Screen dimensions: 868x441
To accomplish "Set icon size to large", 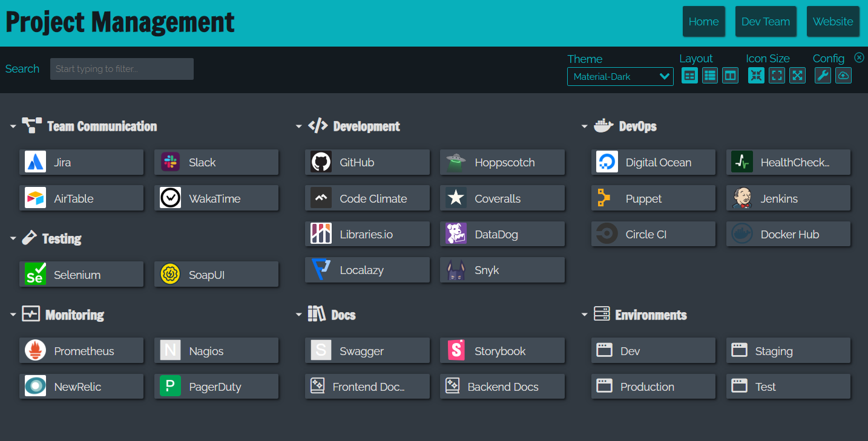I will 798,76.
